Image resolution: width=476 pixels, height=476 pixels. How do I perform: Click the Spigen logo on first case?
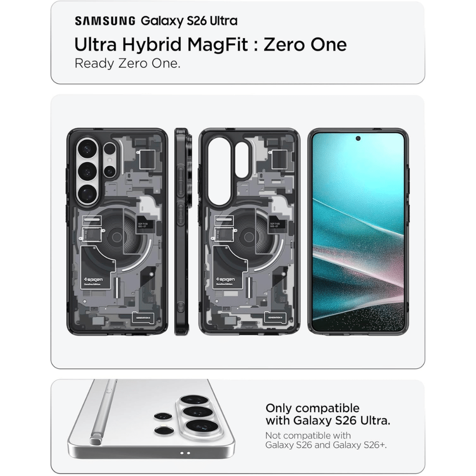[x=94, y=279]
